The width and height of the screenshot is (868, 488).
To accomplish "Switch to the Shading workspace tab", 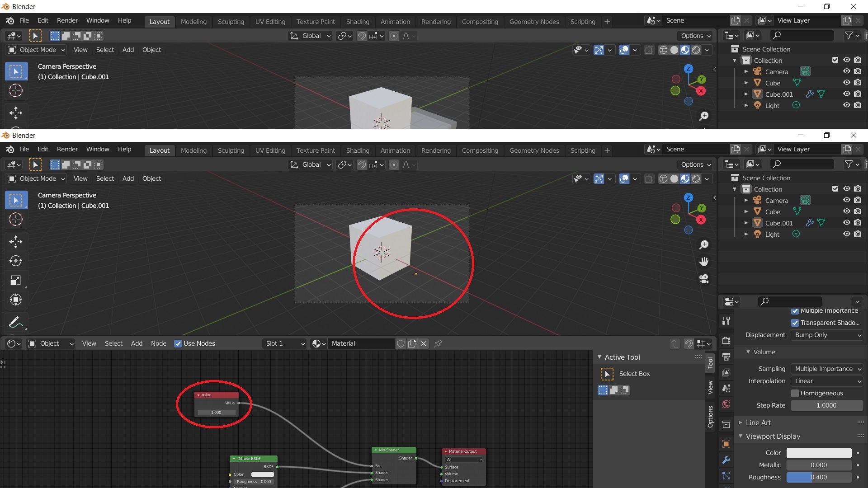I will tap(357, 150).
